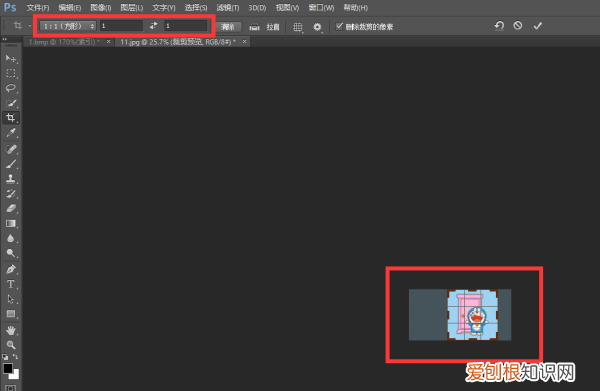Cancel the current crop operation

518,26
